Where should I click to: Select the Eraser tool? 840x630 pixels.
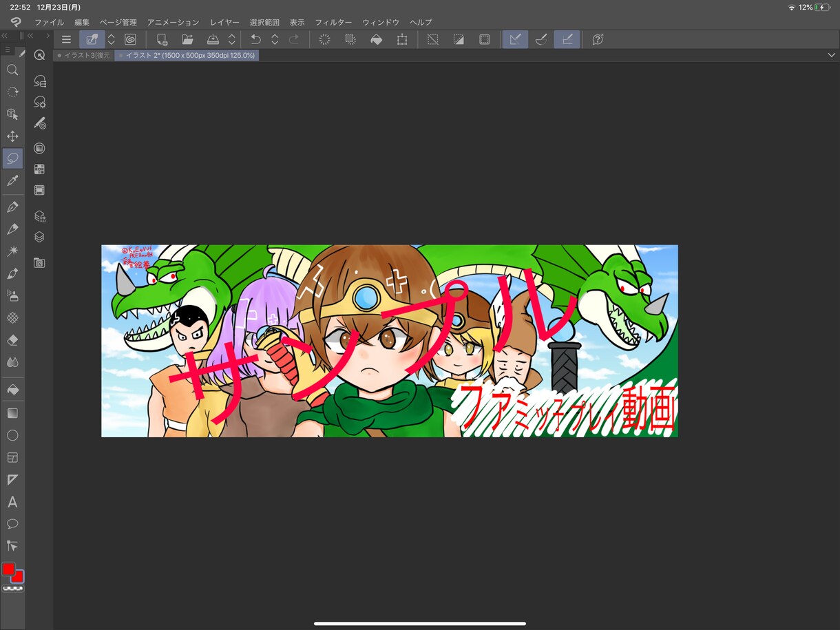pyautogui.click(x=12, y=339)
